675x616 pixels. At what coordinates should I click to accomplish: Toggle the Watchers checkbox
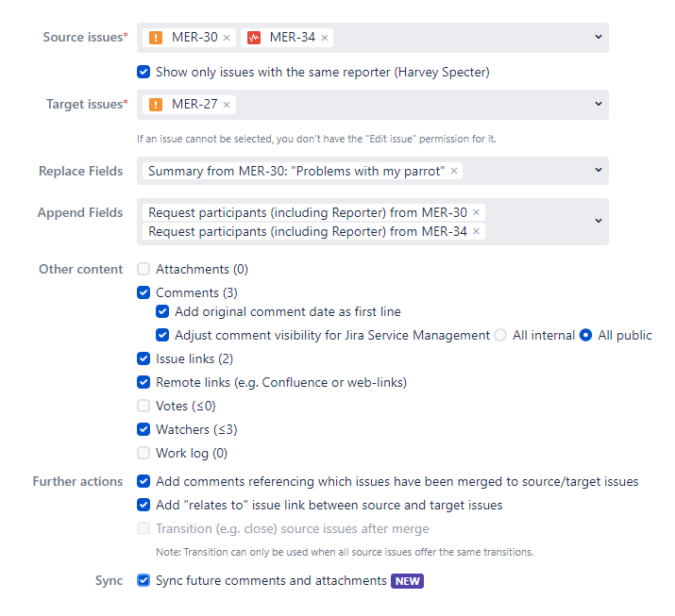point(143,430)
